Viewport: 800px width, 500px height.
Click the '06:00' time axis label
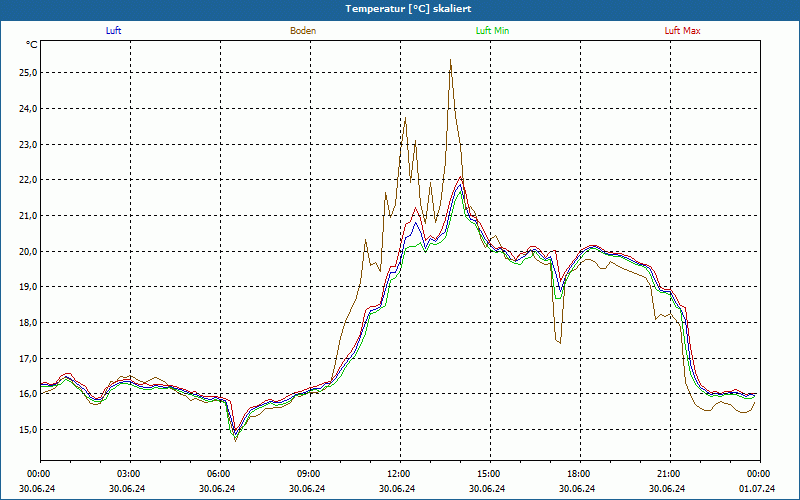(220, 474)
